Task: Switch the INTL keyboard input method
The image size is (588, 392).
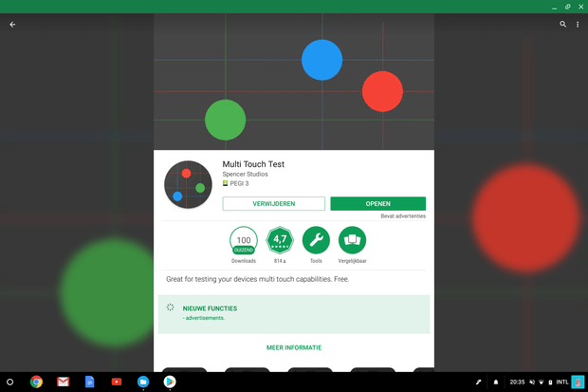Action: pyautogui.click(x=562, y=383)
